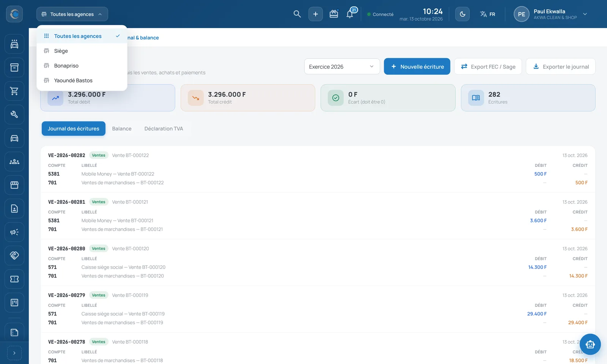Select Toutes les agences option
Viewport: 607px width, 364px height.
point(82,36)
